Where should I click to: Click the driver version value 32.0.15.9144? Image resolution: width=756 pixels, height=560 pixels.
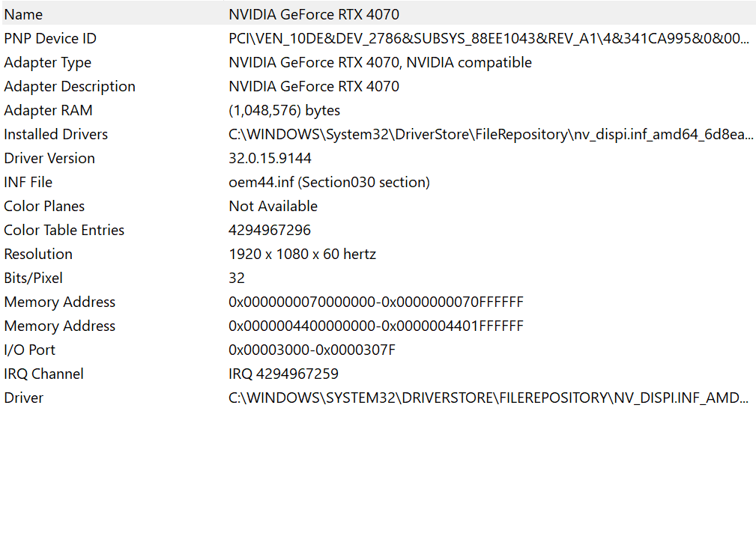click(x=270, y=158)
